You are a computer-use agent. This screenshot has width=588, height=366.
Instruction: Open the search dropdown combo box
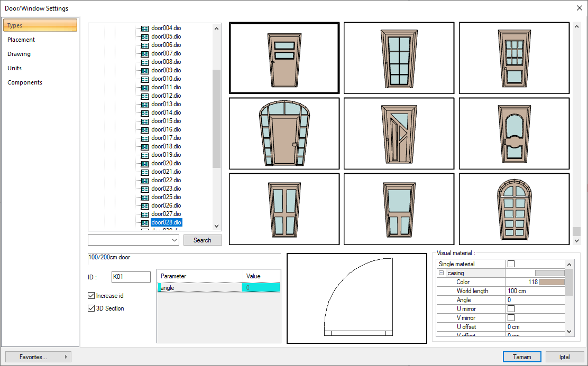click(175, 240)
